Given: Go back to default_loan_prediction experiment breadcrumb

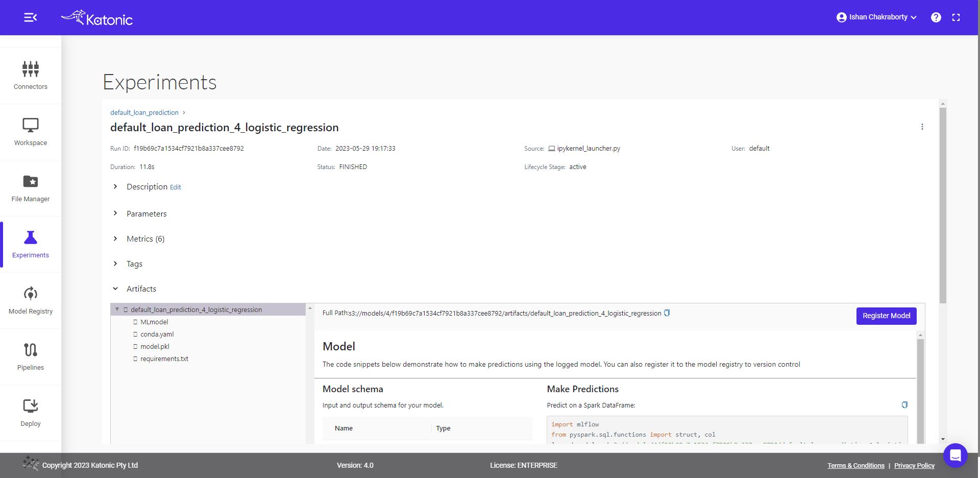Looking at the screenshot, I should [144, 112].
